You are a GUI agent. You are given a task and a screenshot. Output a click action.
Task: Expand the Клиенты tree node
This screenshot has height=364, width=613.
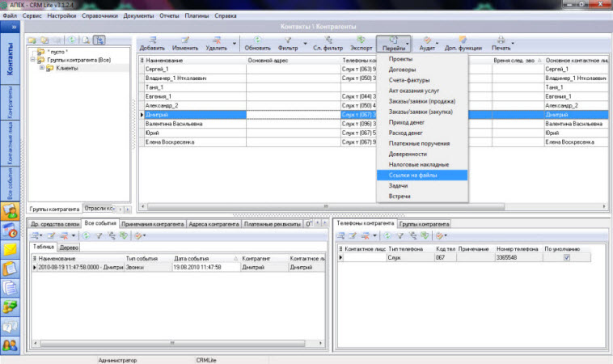click(x=42, y=68)
